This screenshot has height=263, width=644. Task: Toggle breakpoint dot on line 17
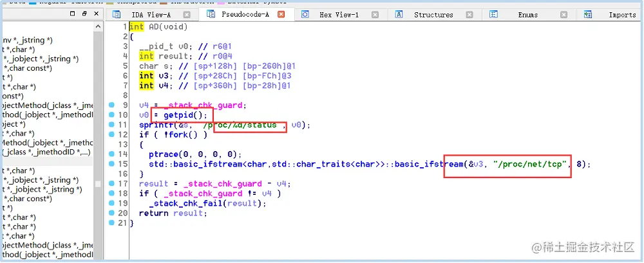pyautogui.click(x=111, y=183)
